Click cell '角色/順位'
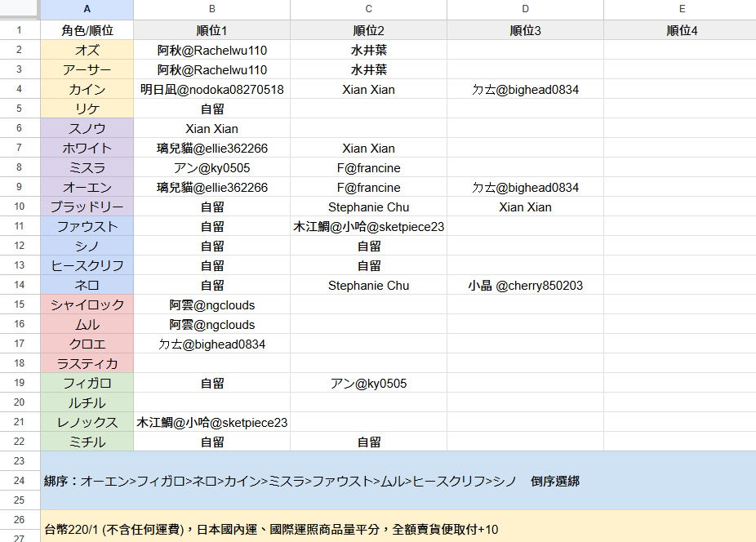Viewport: 756px width, 542px height. coord(87,30)
